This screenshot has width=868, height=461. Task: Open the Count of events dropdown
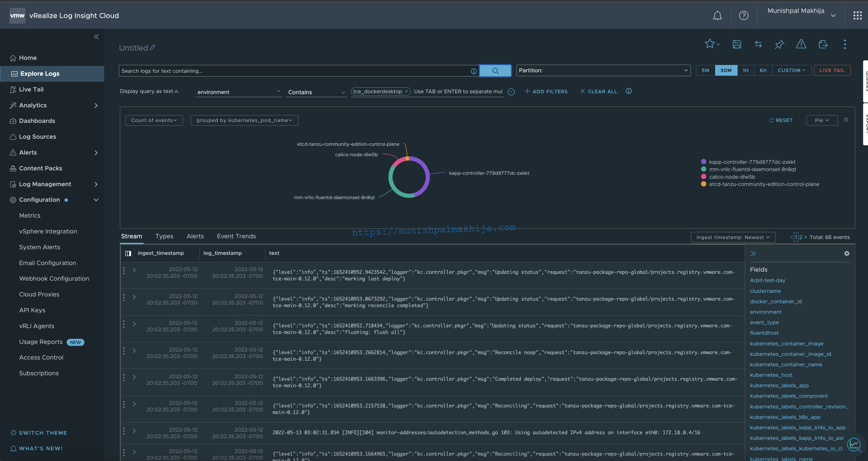coord(154,120)
